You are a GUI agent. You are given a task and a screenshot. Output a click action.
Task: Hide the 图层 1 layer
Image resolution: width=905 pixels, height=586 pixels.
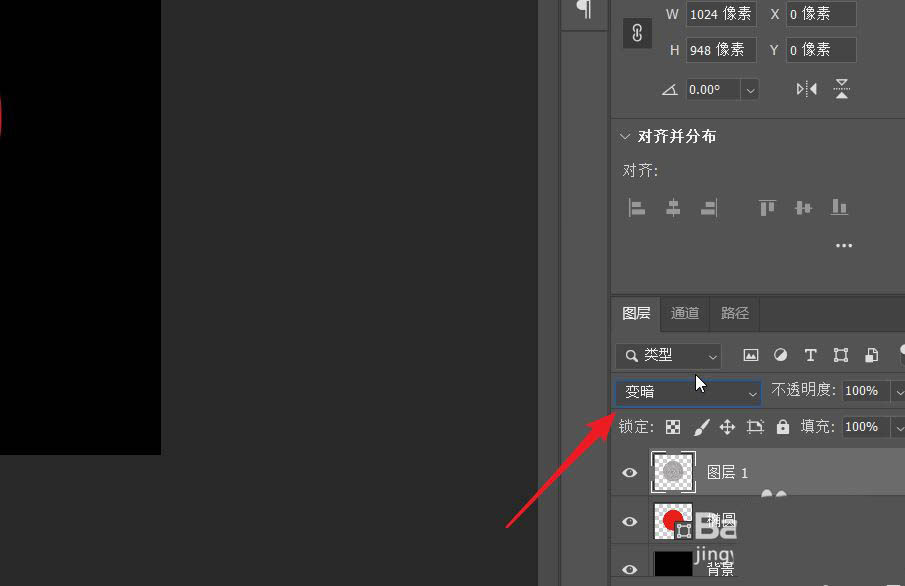tap(630, 473)
